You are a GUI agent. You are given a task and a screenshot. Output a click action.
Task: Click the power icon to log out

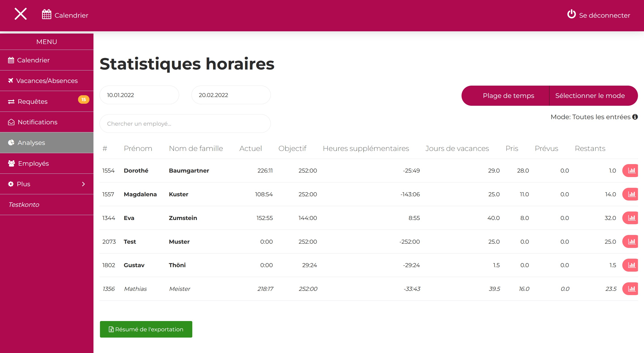click(x=571, y=14)
